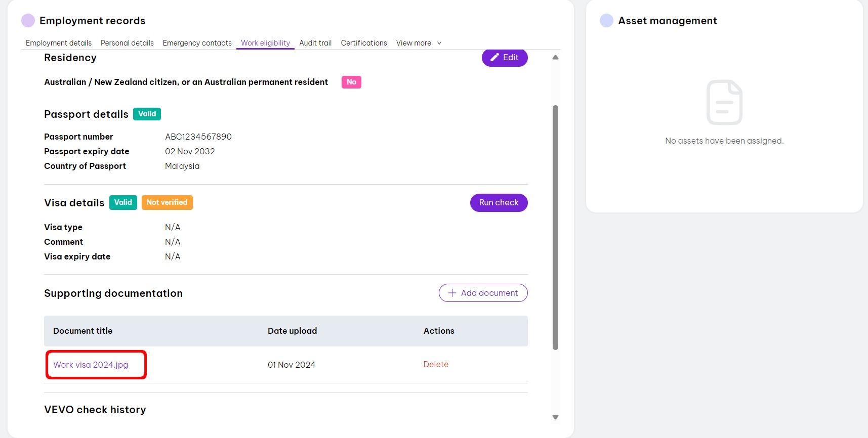
Task: Open the Work visa 2024.jpg document link
Action: [91, 365]
